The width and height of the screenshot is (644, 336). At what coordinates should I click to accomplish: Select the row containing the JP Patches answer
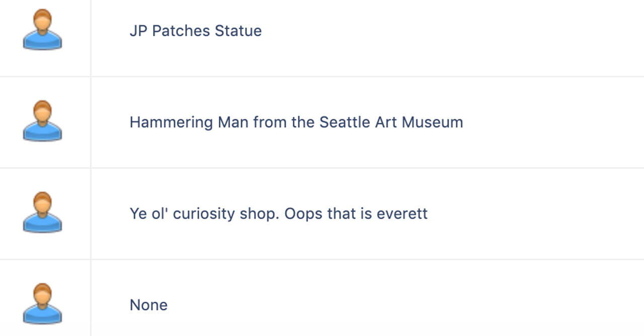click(322, 38)
